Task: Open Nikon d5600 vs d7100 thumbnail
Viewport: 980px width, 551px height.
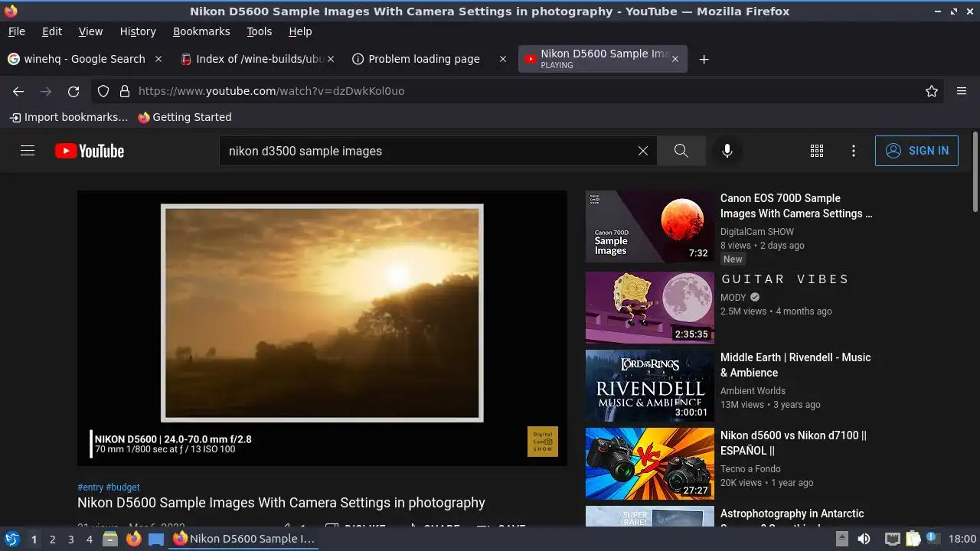Action: [649, 464]
